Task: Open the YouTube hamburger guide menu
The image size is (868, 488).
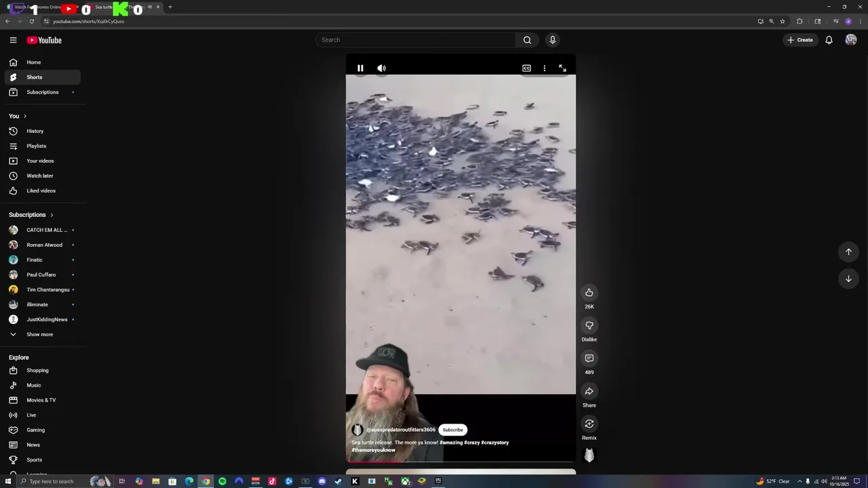Action: [x=13, y=40]
